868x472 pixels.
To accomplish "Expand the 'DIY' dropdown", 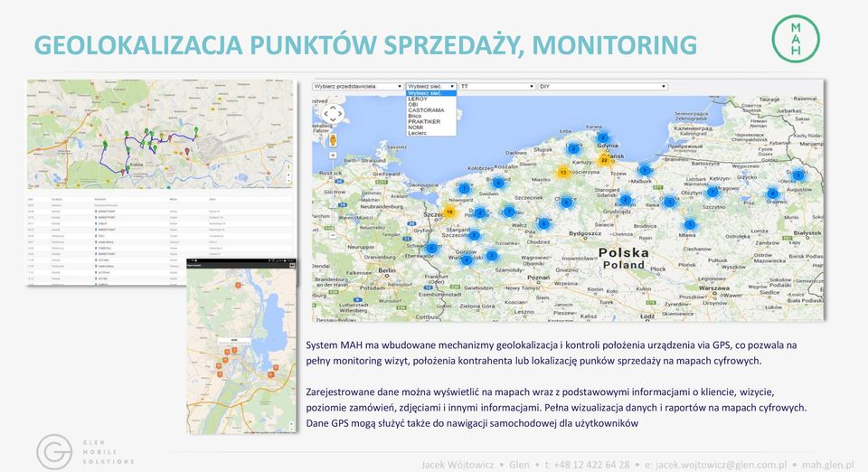I will (x=602, y=86).
